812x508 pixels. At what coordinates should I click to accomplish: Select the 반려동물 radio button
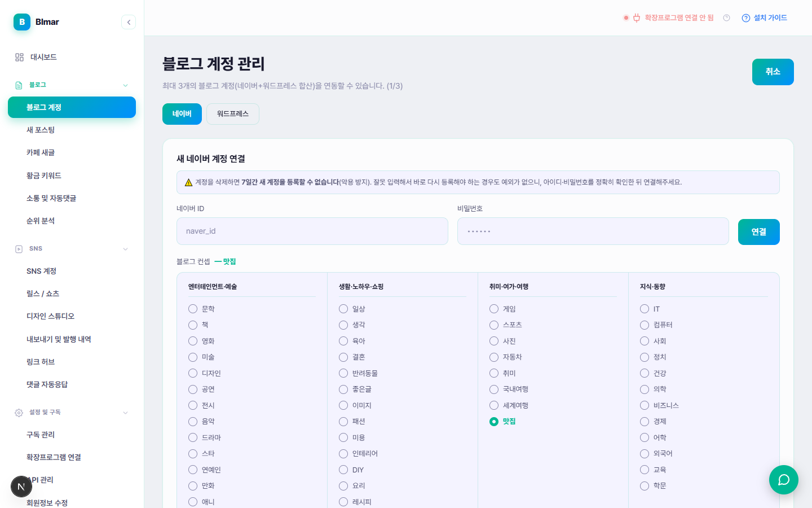tap(343, 373)
